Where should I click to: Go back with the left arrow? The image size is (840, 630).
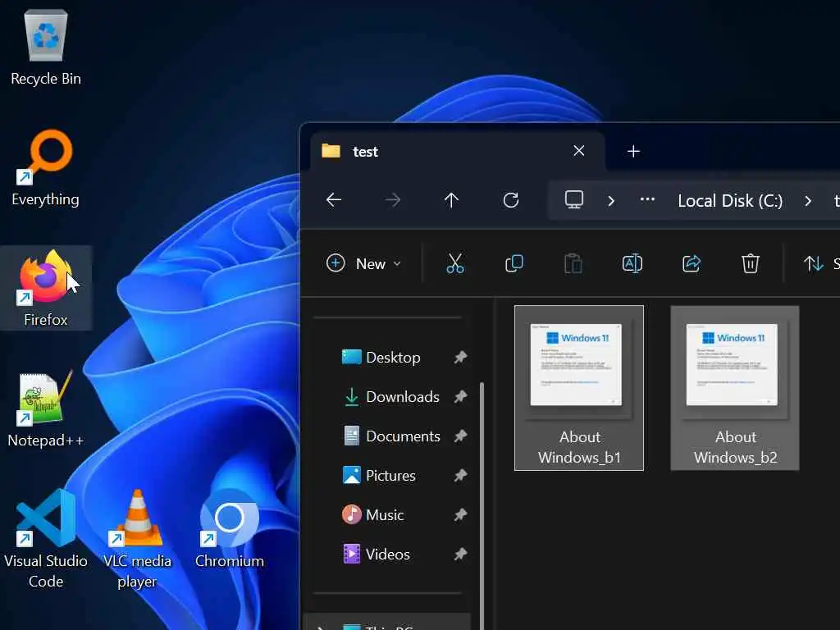(334, 200)
